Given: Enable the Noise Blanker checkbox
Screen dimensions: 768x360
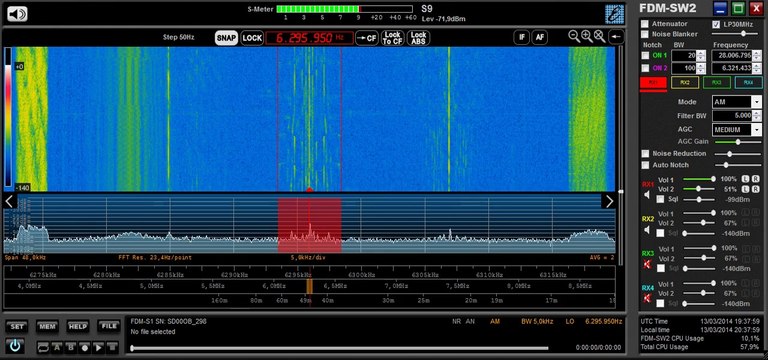Looking at the screenshot, I should 645,34.
